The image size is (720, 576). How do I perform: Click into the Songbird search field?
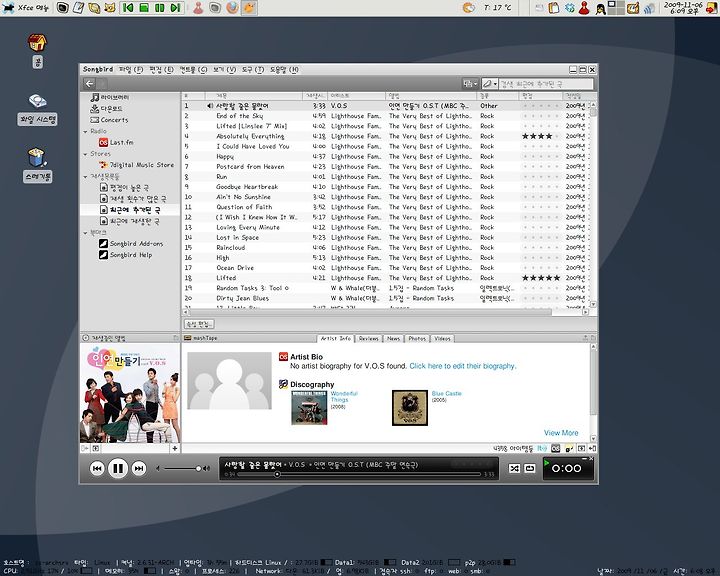[546, 84]
